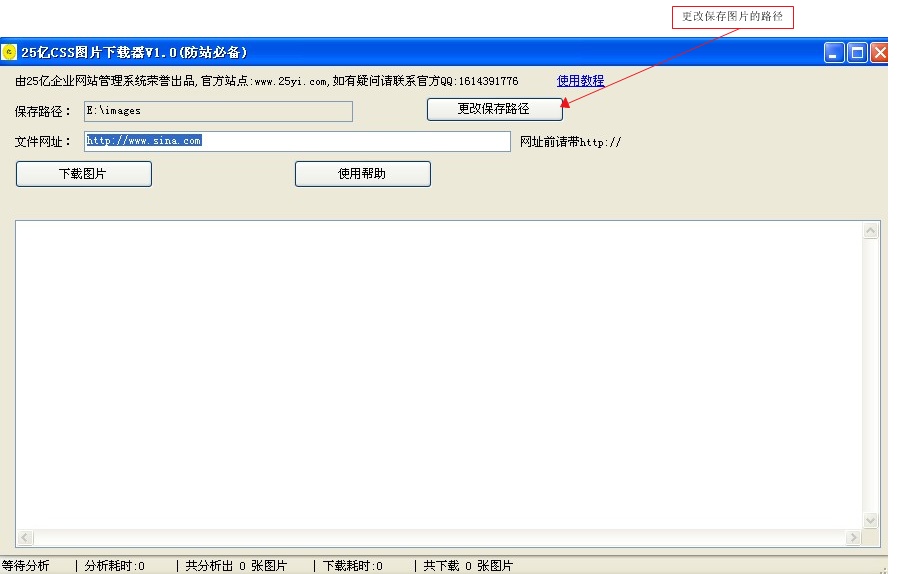Image resolution: width=904 pixels, height=574 pixels.
Task: Minimize the 25亿CSS图片下载器 window
Action: (834, 52)
